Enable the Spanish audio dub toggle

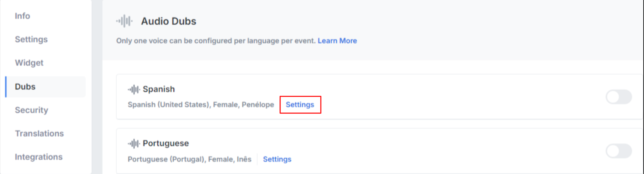point(619,97)
